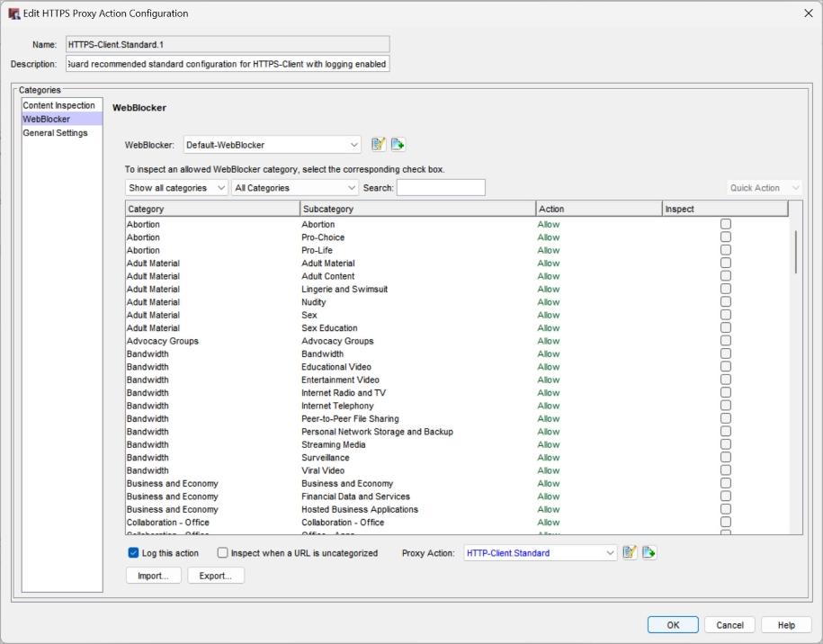Open the 'All Categories' dropdown
The image size is (823, 644).
295,187
